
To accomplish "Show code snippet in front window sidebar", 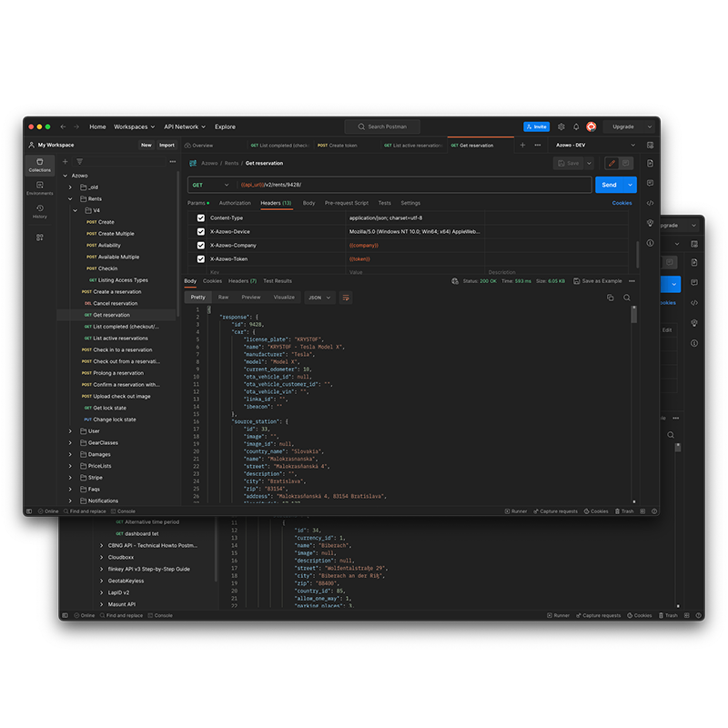I will point(650,203).
